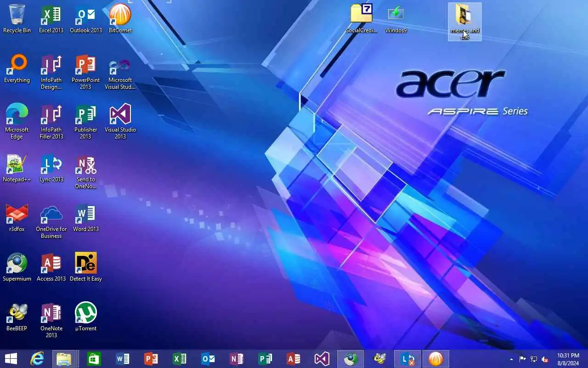Screen dimensions: 588x368
Task: Switch to BitComet on the taskbar
Action: tap(436, 359)
